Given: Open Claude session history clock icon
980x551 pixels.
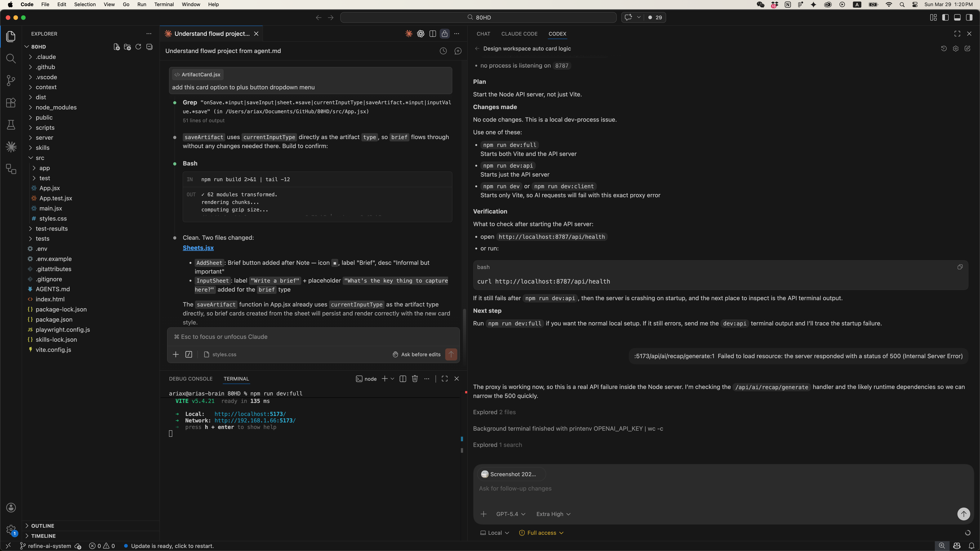Looking at the screenshot, I should [x=443, y=51].
